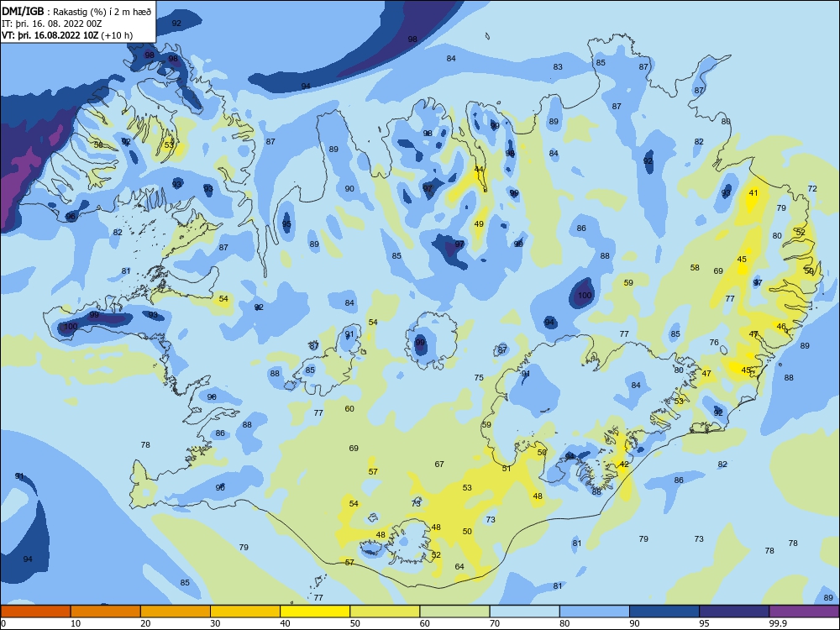
Task: Click the map value 42
Action: (624, 464)
